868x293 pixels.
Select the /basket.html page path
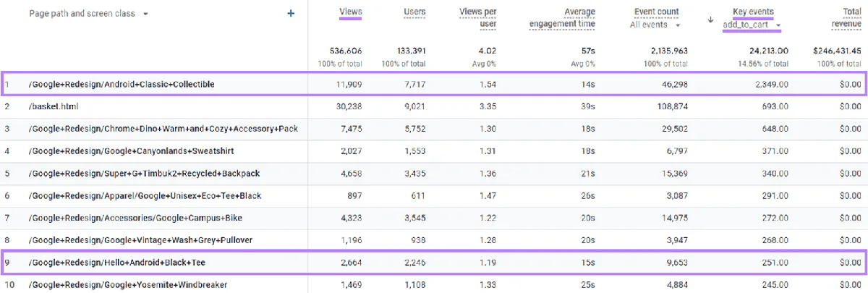pos(54,106)
